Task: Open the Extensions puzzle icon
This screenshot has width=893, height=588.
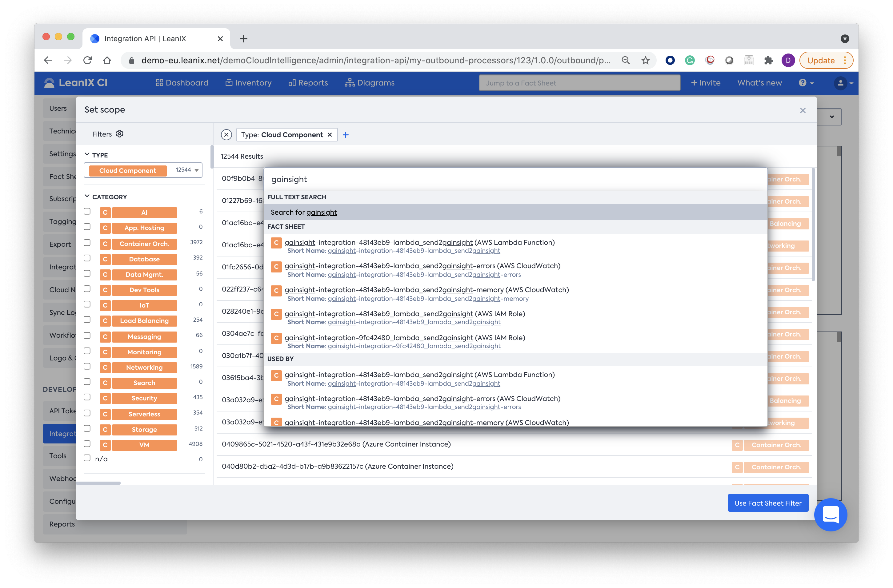Action: pyautogui.click(x=768, y=60)
